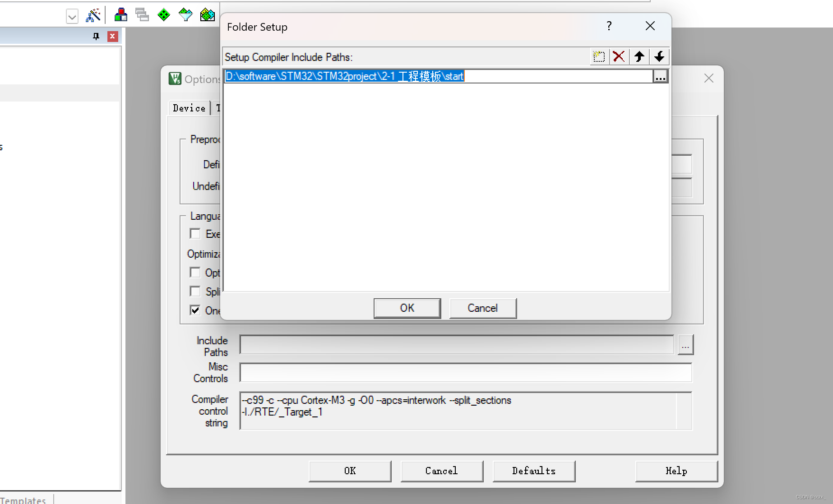Image resolution: width=833 pixels, height=504 pixels.
Task: Click the pin icon on the project panel
Action: point(96,36)
